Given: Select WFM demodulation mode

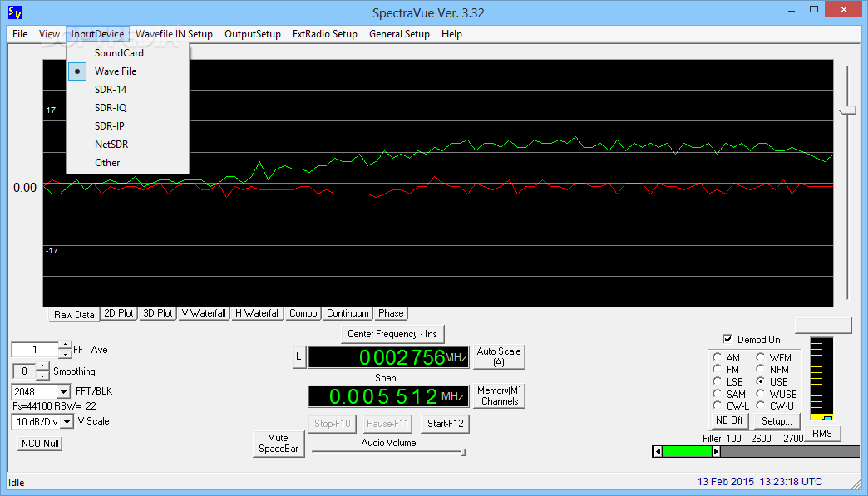Looking at the screenshot, I should 761,357.
